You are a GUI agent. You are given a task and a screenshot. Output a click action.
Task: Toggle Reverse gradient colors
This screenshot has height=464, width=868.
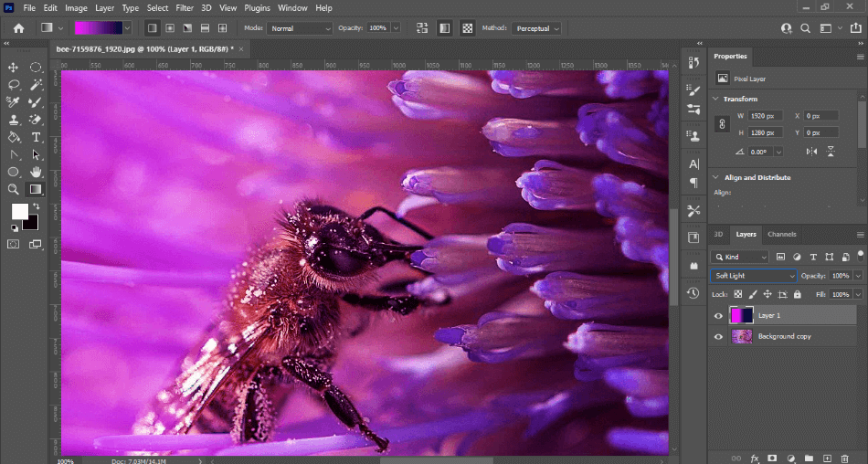click(422, 28)
